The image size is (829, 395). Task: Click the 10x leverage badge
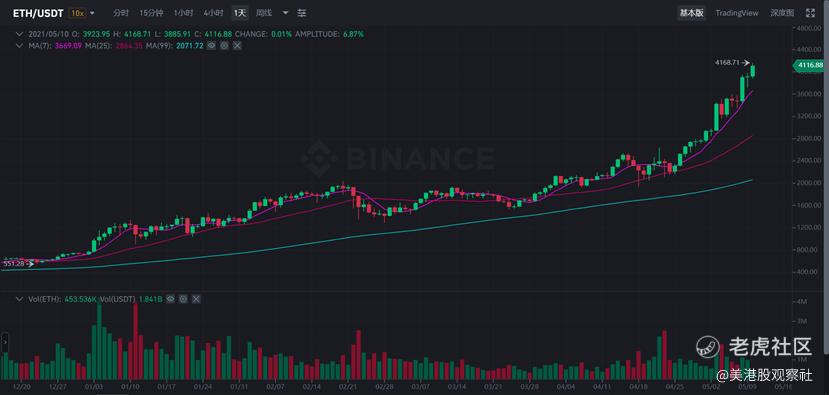point(77,13)
